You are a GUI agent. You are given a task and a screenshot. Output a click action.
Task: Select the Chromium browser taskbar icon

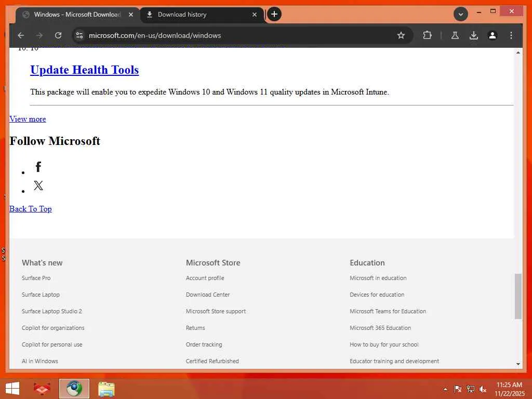(74, 389)
